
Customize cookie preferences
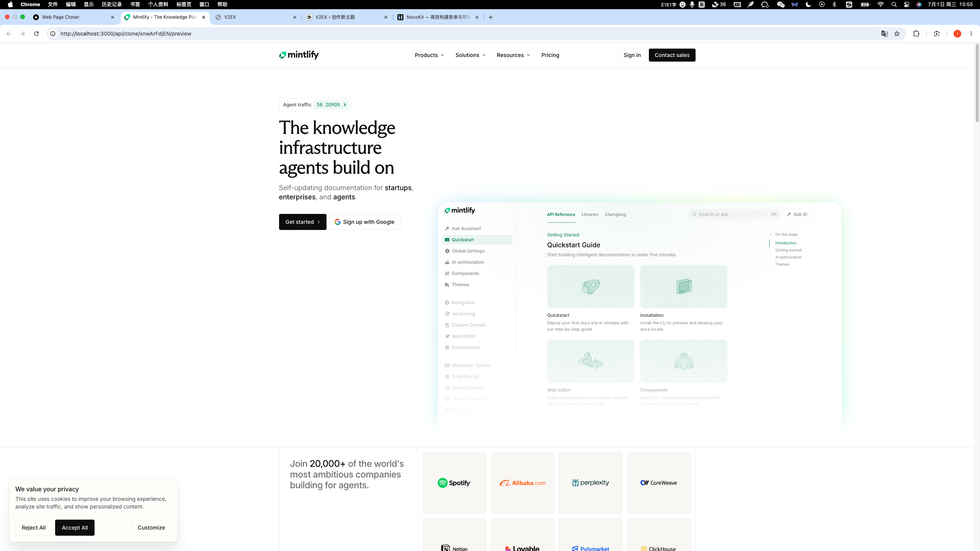tap(151, 528)
